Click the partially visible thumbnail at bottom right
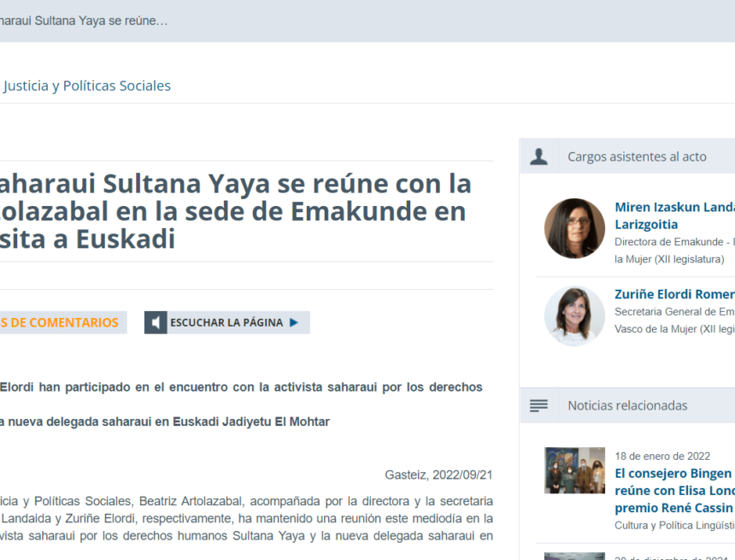Image resolution: width=735 pixels, height=560 pixels. (574, 554)
